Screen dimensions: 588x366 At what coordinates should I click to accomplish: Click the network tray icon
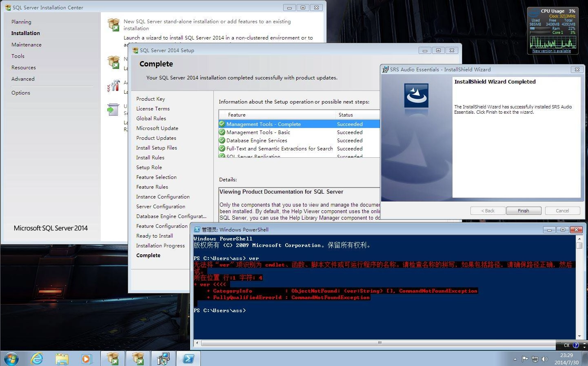(535, 359)
